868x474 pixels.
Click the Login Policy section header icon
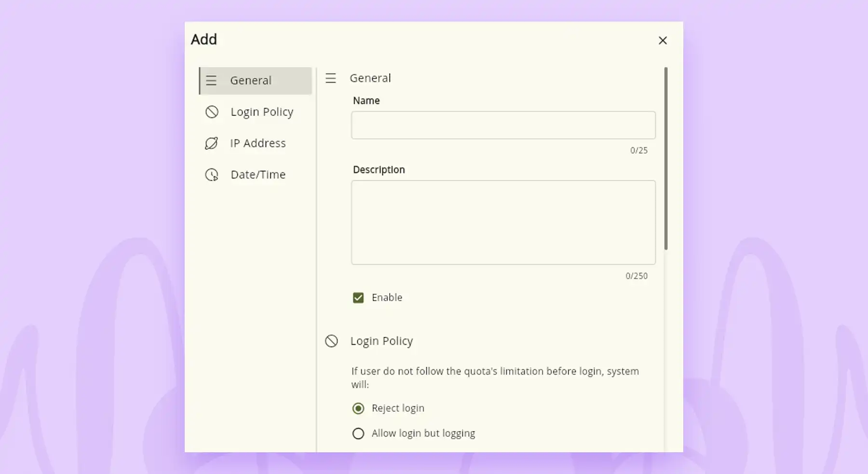(x=331, y=341)
